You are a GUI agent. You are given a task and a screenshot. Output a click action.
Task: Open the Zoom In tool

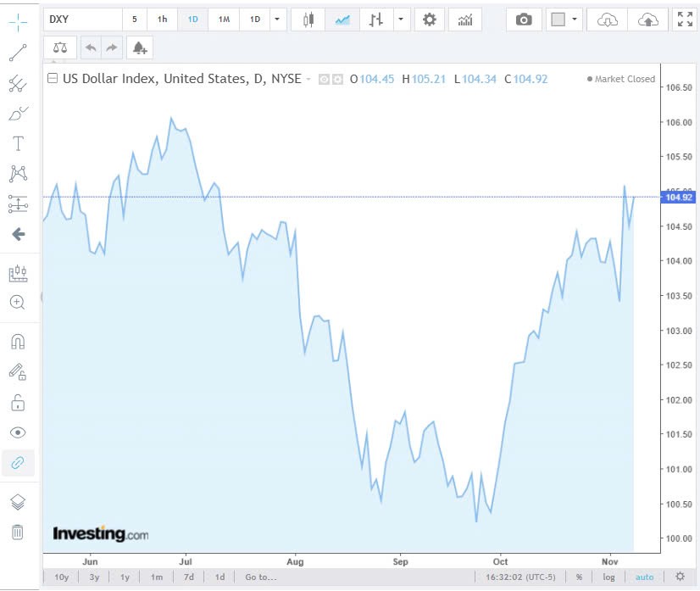point(18,302)
